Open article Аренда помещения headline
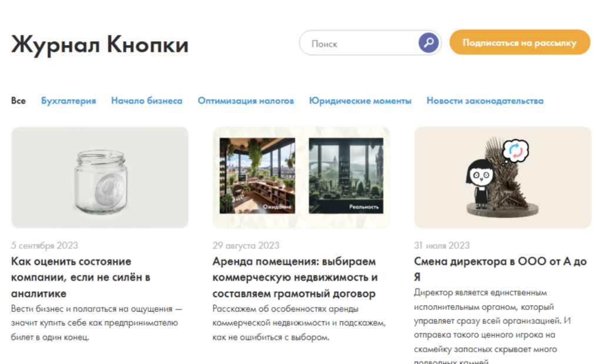The width and height of the screenshot is (602, 364). click(295, 277)
